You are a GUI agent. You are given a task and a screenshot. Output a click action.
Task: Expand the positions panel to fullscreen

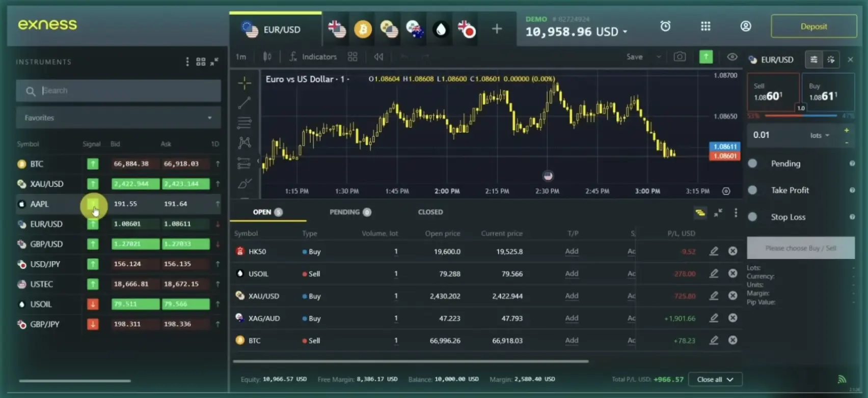pyautogui.click(x=718, y=213)
